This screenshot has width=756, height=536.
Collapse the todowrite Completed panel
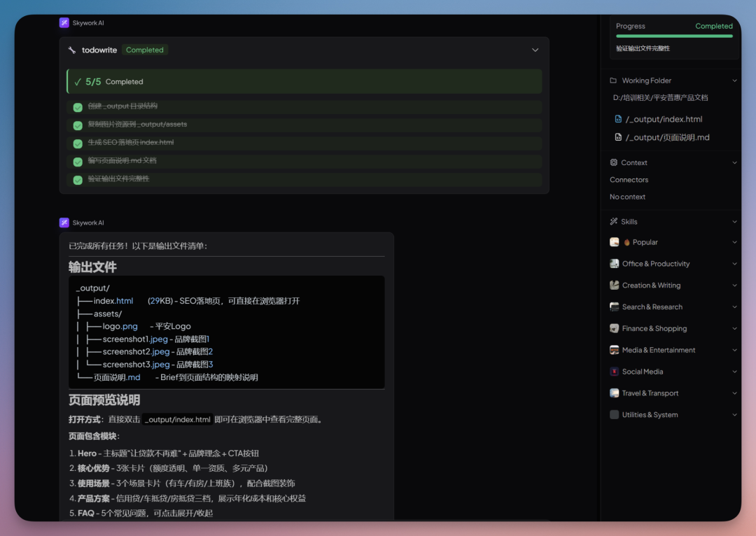[535, 50]
